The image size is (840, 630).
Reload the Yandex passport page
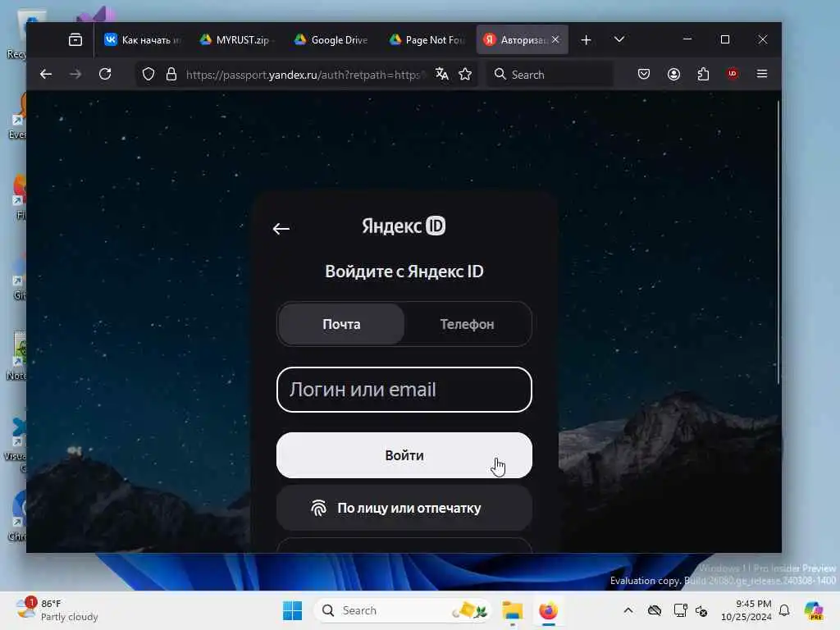click(x=105, y=74)
